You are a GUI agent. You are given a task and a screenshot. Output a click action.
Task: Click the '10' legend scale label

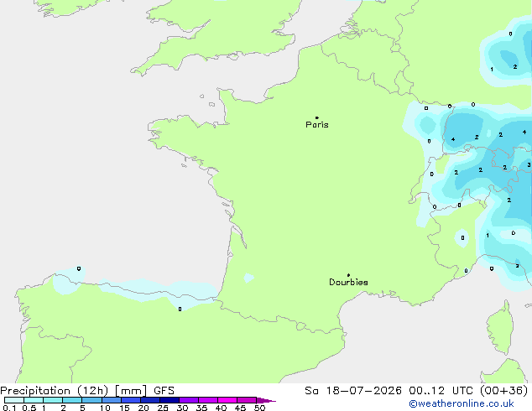[105, 408]
